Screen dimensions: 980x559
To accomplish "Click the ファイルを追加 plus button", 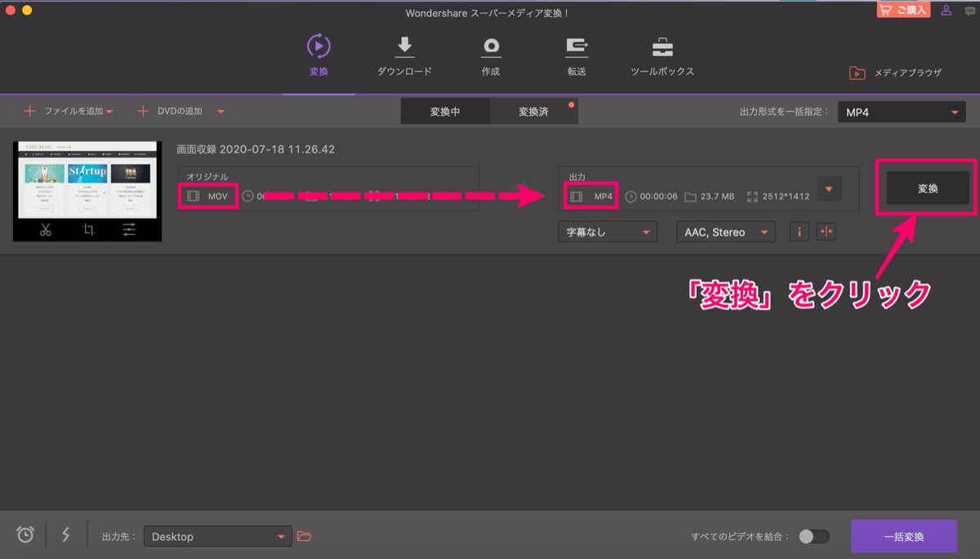I will coord(30,111).
